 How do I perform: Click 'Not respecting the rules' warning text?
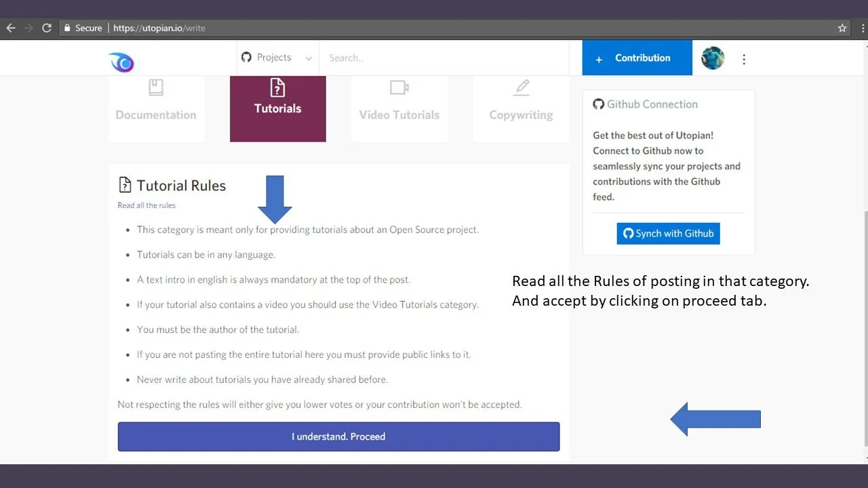click(319, 405)
